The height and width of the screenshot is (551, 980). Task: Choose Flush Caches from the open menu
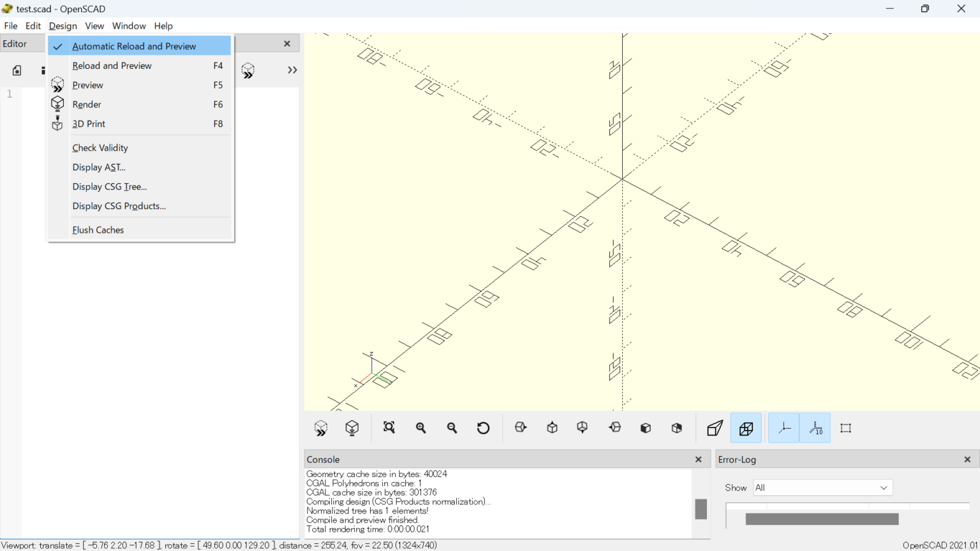click(x=98, y=230)
